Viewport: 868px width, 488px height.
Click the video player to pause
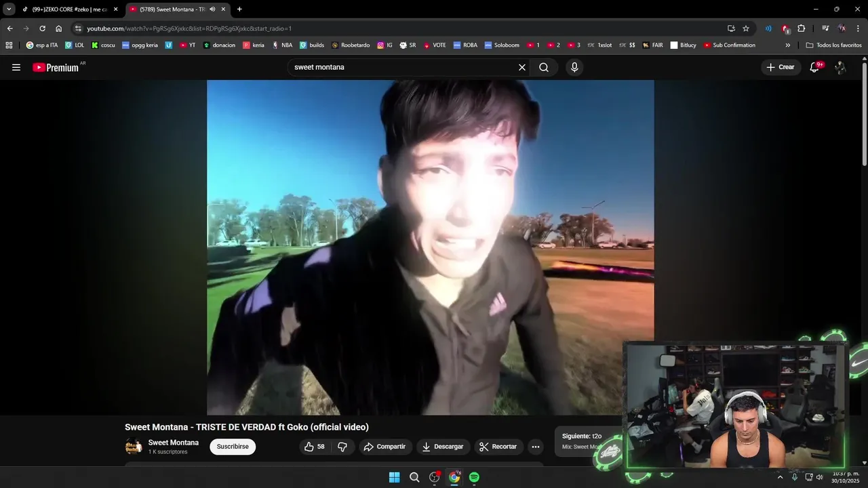pyautogui.click(x=430, y=247)
